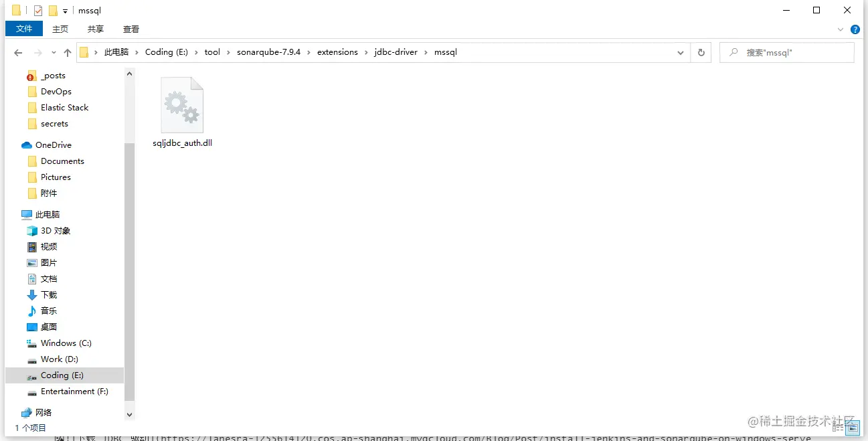Click the 此电脑 computer icon
The height and width of the screenshot is (441, 868).
pyautogui.click(x=27, y=215)
